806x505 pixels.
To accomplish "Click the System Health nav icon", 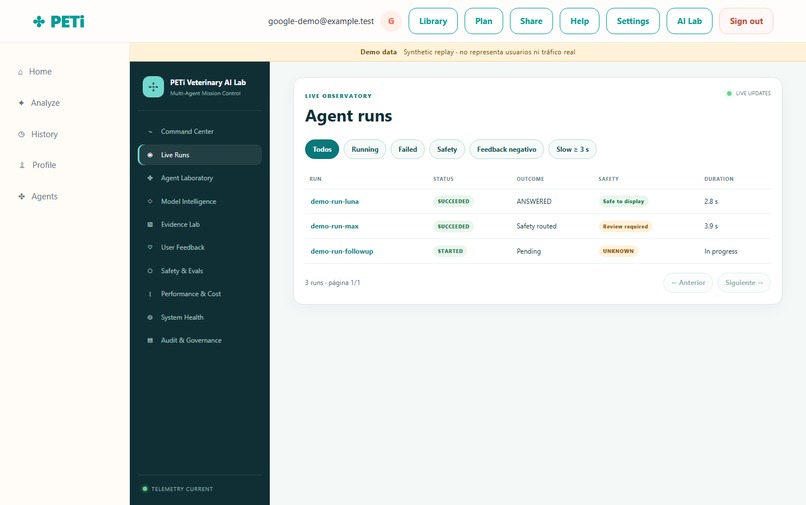I will (x=150, y=317).
